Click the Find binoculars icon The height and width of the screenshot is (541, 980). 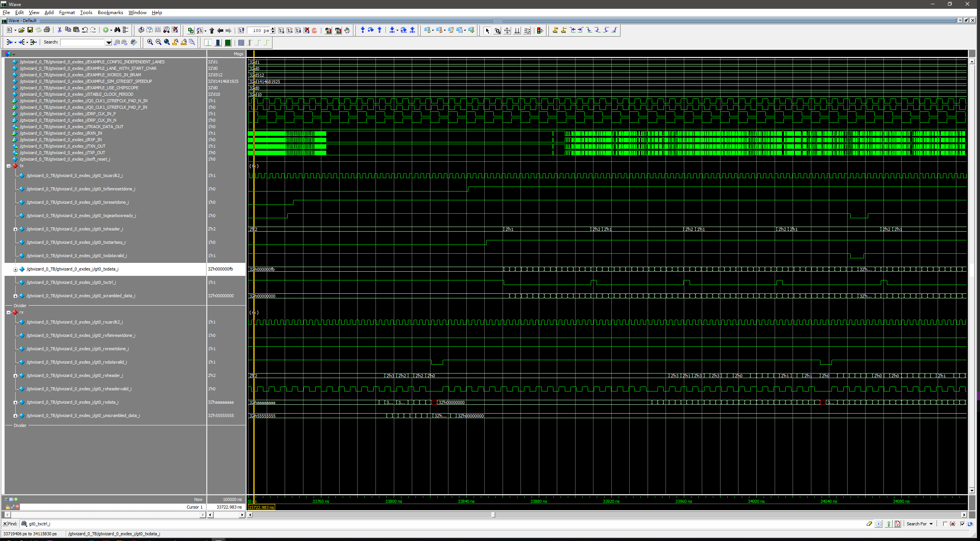point(117,30)
